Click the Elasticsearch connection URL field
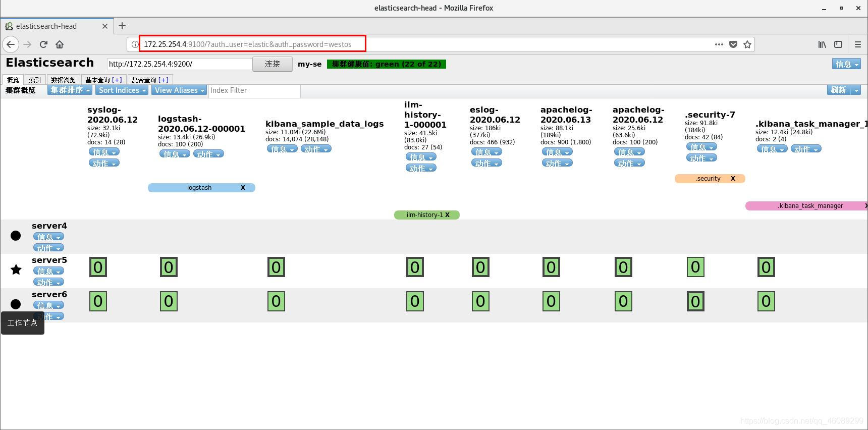The width and height of the screenshot is (868, 430). [x=179, y=64]
